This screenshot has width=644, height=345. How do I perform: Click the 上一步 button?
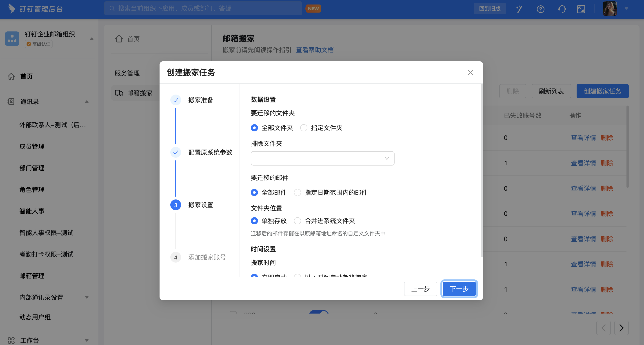[420, 289]
